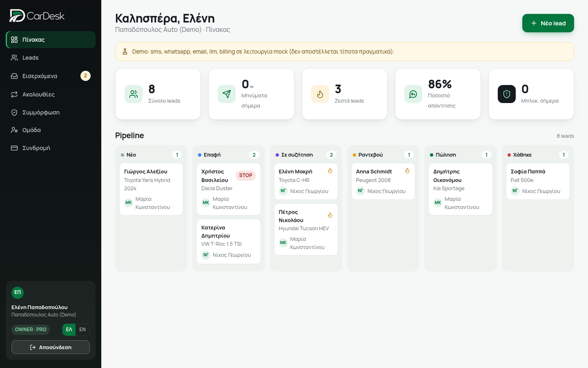The width and height of the screenshot is (588, 368).
Task: Click the flame icon on Ελένη Μακρή card
Action: click(x=330, y=171)
